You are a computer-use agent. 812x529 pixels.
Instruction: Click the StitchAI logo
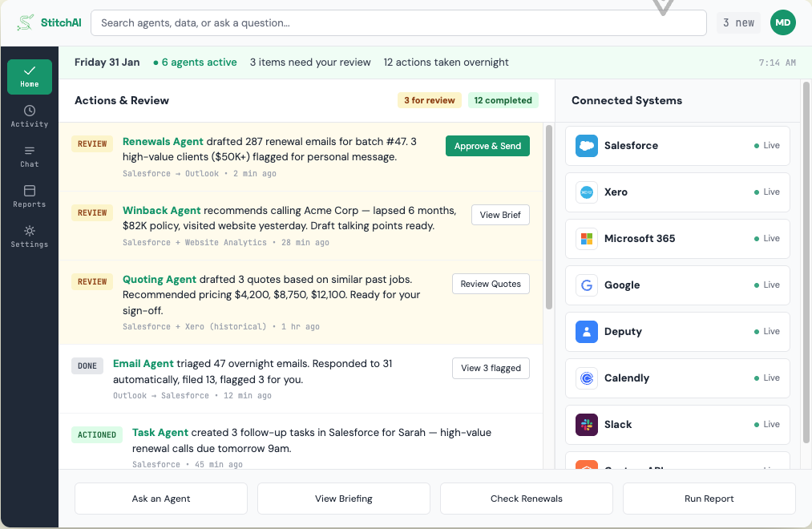[x=48, y=22]
